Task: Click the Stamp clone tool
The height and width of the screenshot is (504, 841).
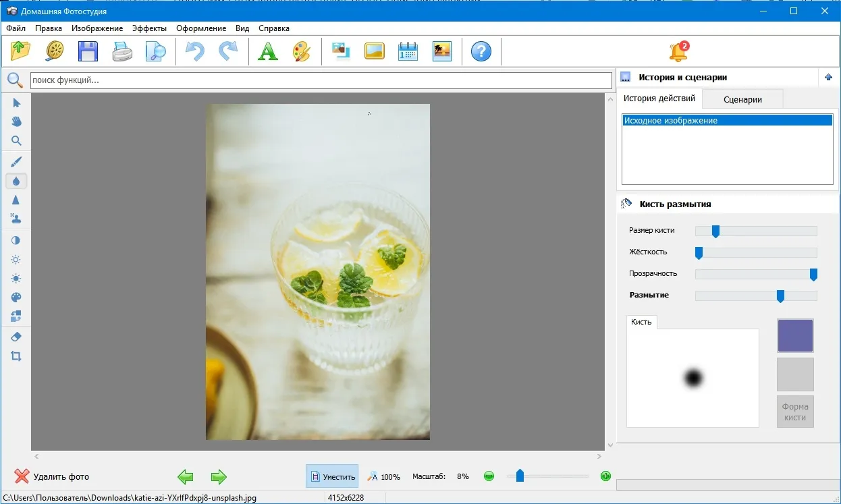Action: (x=16, y=219)
